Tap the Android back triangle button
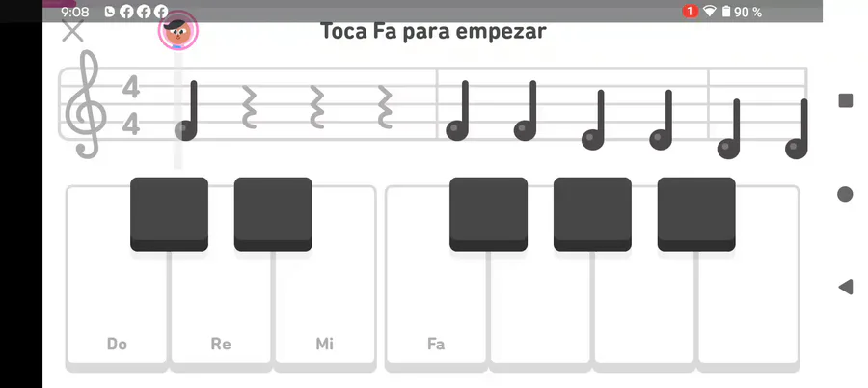This screenshot has width=868, height=388. (x=845, y=287)
